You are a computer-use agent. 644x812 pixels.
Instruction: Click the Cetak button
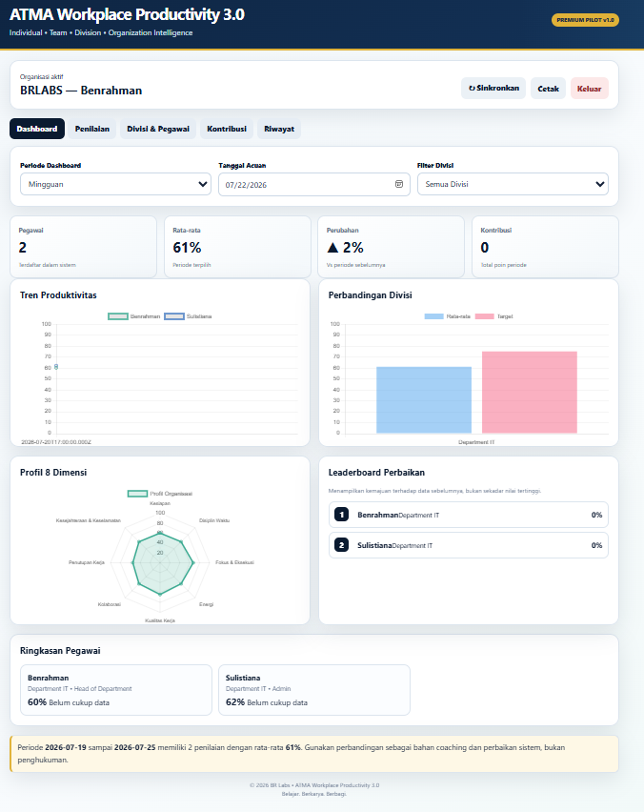(548, 89)
